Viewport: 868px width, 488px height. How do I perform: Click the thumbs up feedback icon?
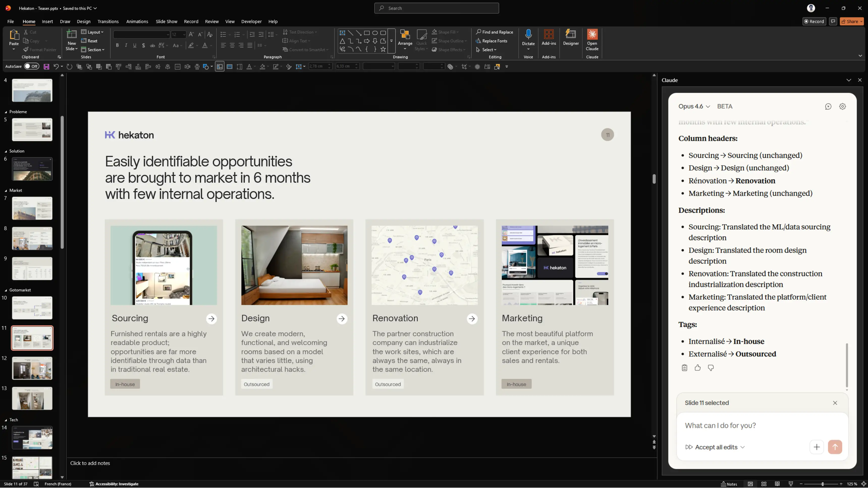[697, 368]
